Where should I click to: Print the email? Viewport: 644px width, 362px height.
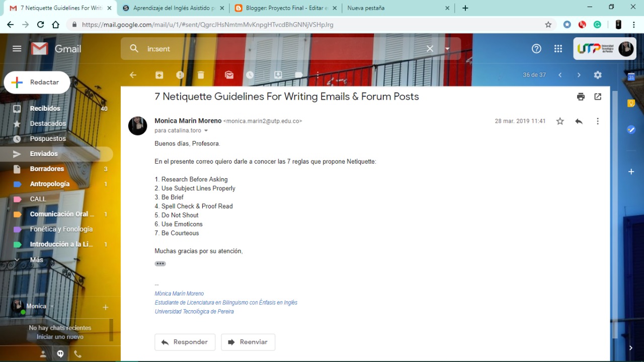coord(581,96)
